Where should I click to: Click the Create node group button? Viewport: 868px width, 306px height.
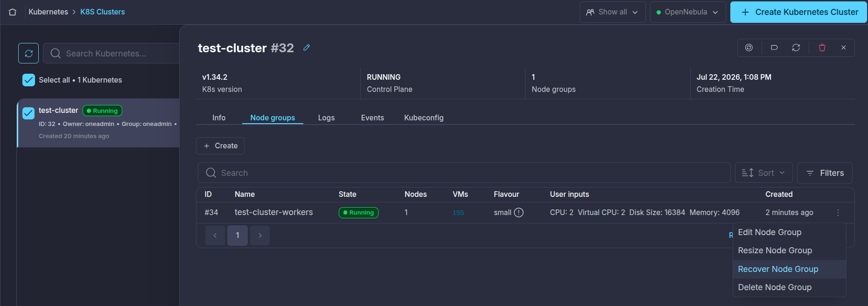(x=220, y=146)
